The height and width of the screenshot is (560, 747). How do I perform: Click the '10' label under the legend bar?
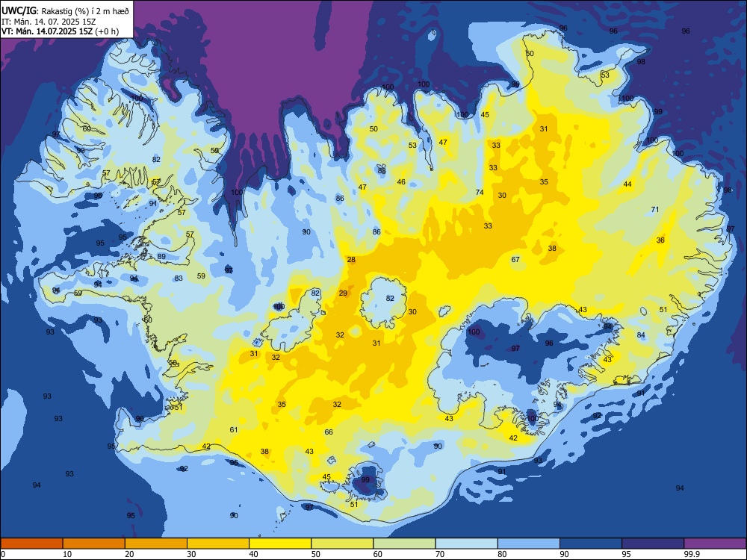coord(68,554)
